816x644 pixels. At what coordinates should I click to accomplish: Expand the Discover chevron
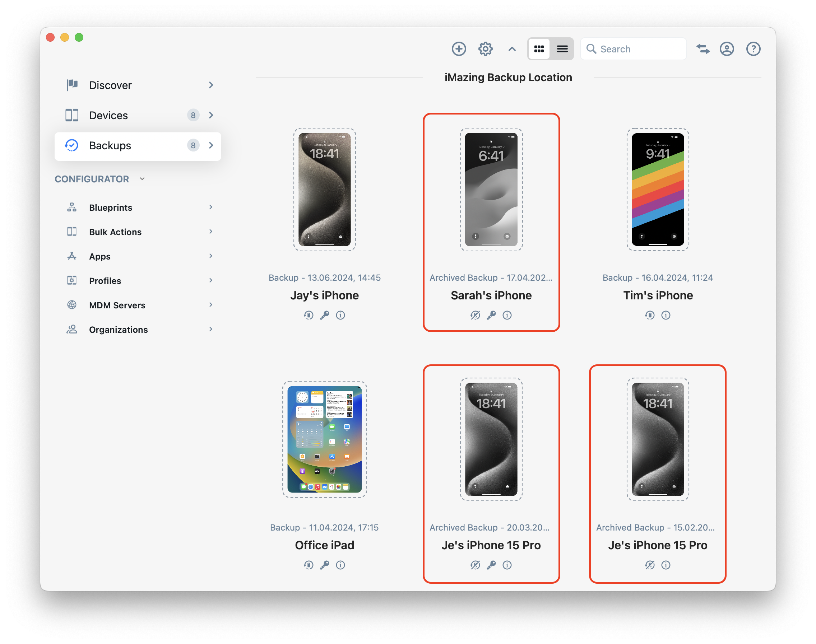[x=211, y=85]
